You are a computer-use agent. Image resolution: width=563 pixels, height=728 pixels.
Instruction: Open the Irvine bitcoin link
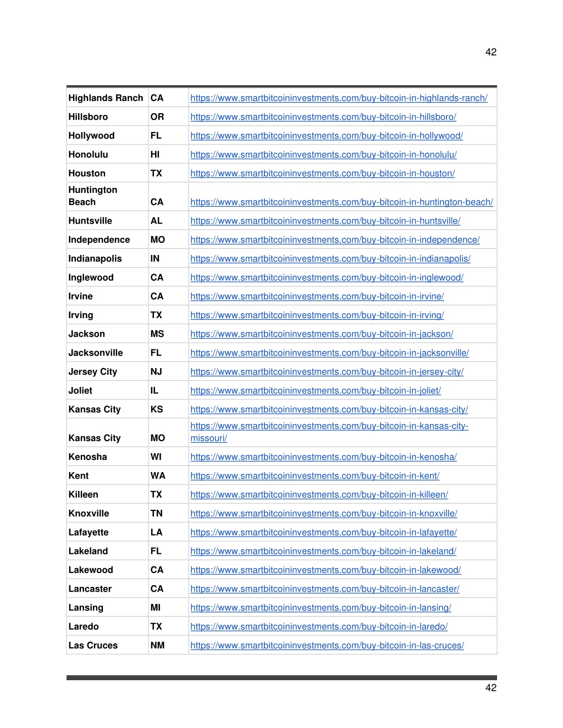tap(317, 296)
